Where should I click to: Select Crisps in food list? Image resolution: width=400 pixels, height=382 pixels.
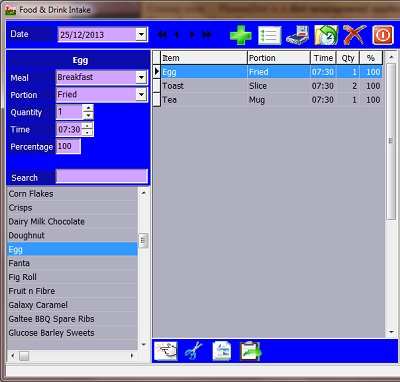point(72,208)
